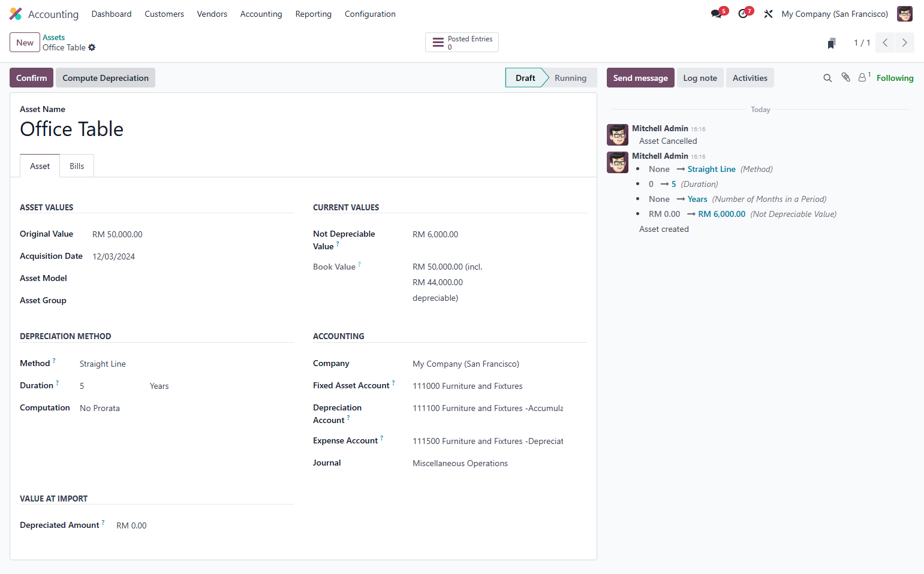Switch to the Bills tab
The height and width of the screenshot is (574, 924).
[77, 166]
